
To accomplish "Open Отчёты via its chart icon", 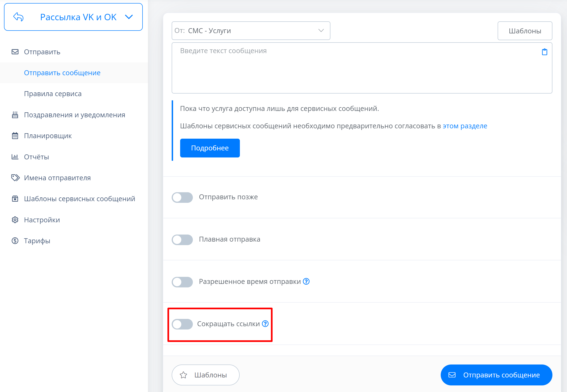I will pyautogui.click(x=15, y=157).
